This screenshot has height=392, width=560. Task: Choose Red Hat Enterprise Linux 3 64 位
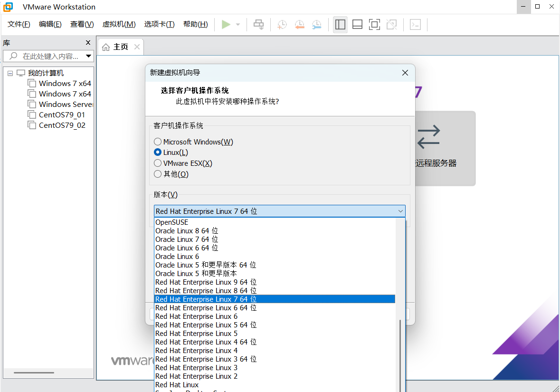[x=275, y=359]
